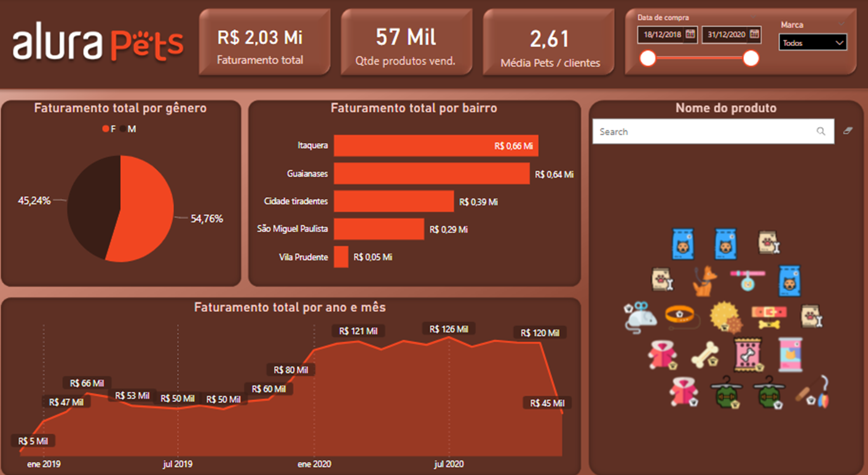Select the pink treat bag icon
The height and width of the screenshot is (475, 868).
748,355
